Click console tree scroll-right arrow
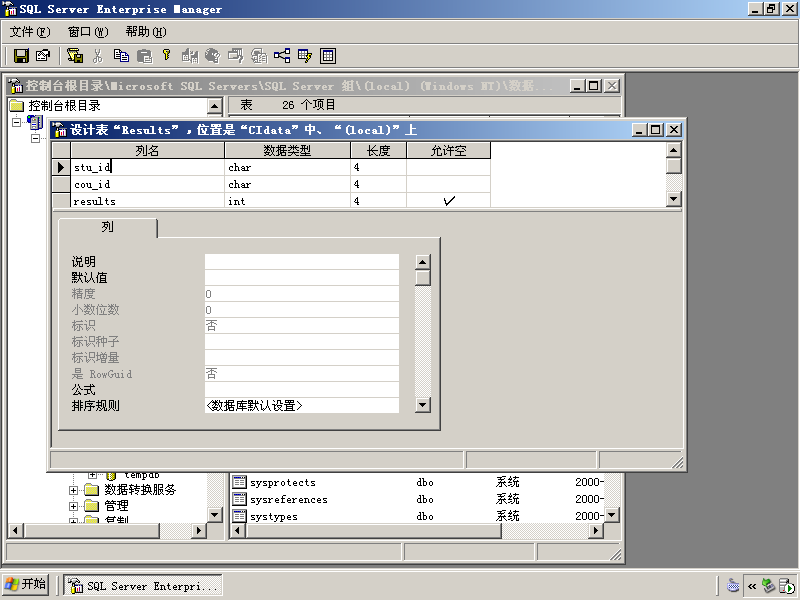This screenshot has width=800, height=600. pos(199,531)
